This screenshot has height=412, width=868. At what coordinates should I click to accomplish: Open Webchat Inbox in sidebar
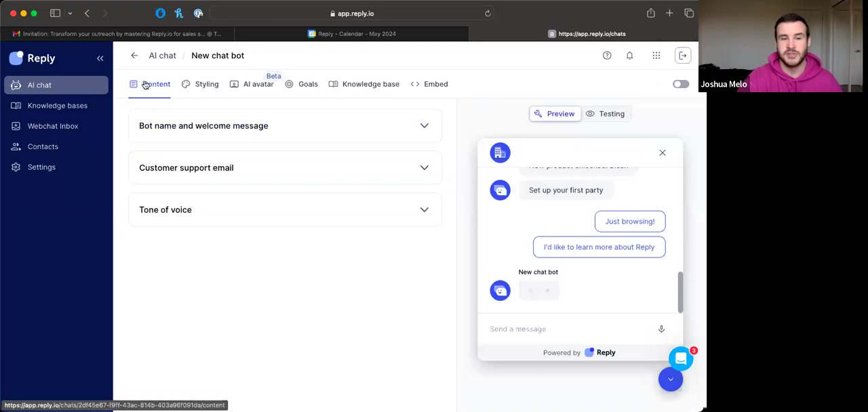coord(53,126)
